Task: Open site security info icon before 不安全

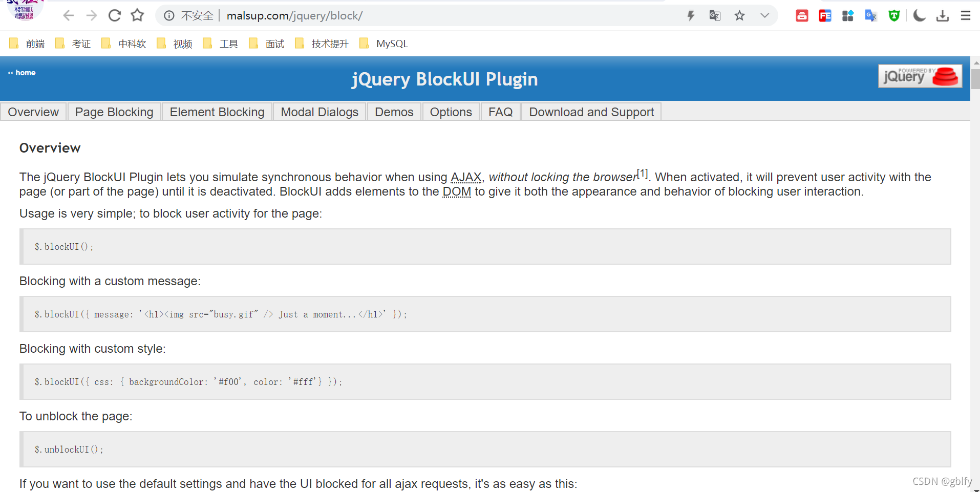Action: tap(169, 16)
